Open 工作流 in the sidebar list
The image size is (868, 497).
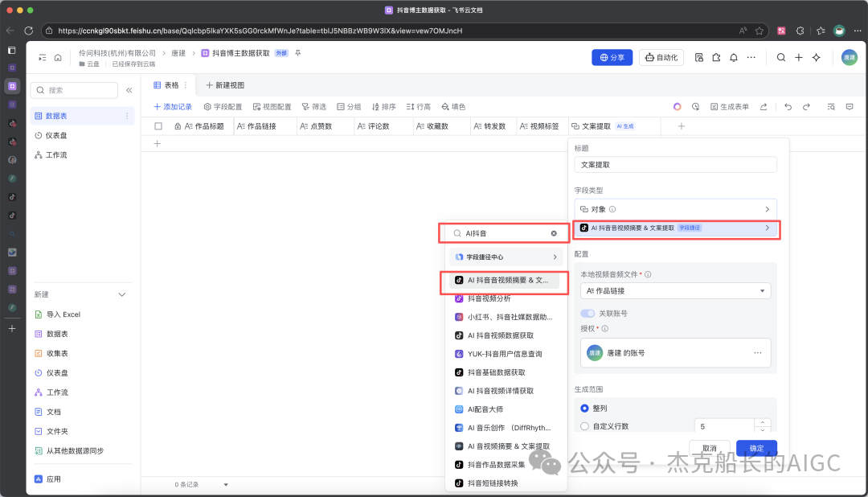83,154
